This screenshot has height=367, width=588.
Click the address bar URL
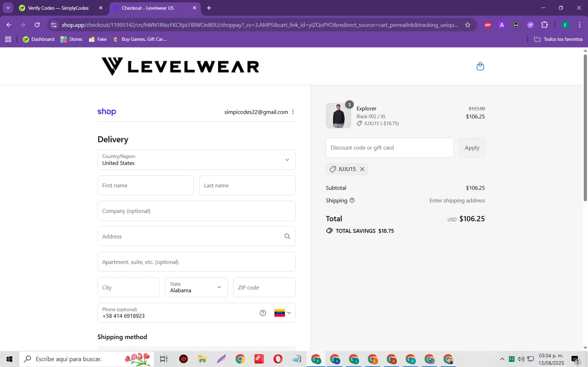(x=260, y=25)
